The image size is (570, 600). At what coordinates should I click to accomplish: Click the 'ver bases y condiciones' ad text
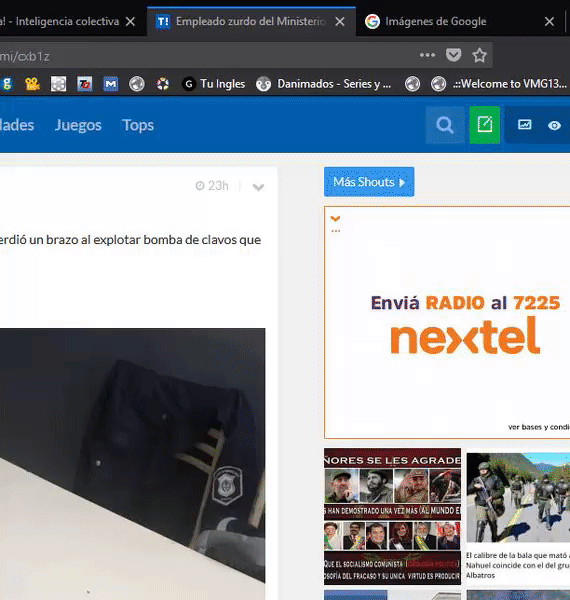pos(539,427)
